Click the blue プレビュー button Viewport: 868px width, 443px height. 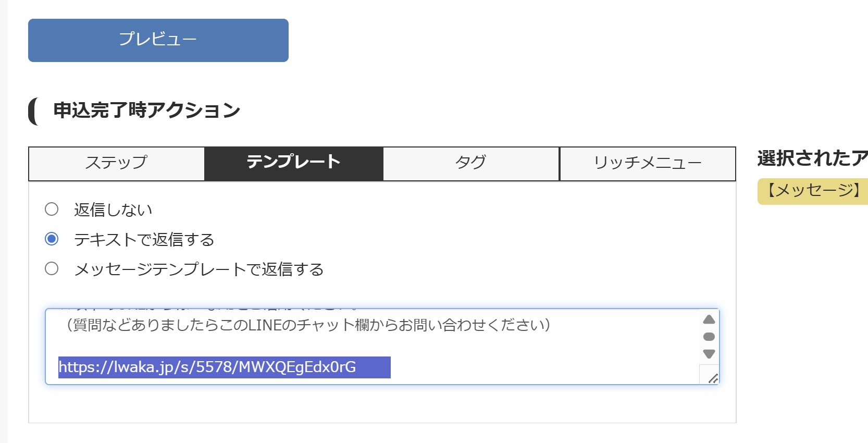pyautogui.click(x=158, y=40)
